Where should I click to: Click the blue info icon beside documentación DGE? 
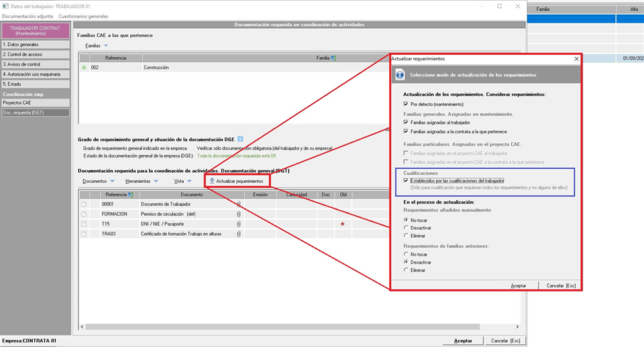(x=241, y=139)
